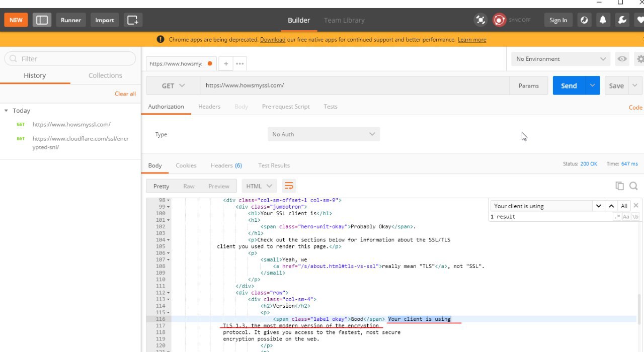Select the response Body tab
The height and width of the screenshot is (352, 644).
tap(155, 165)
